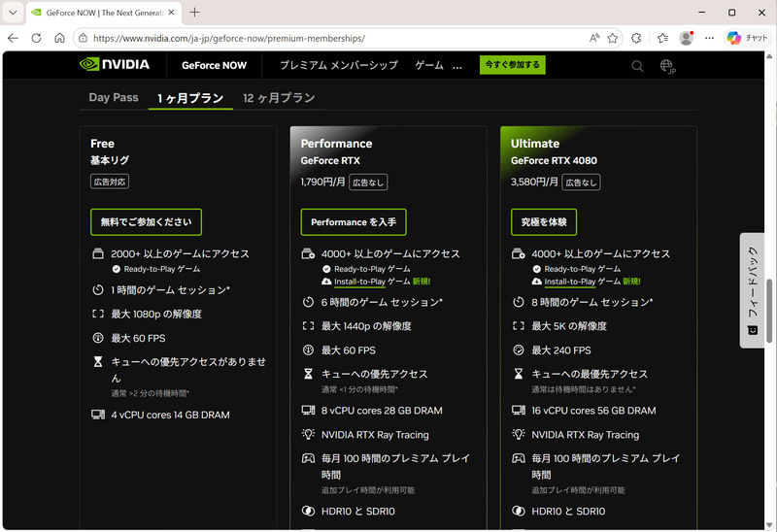
Task: Click hourglass icon in Performance card
Action: [308, 374]
